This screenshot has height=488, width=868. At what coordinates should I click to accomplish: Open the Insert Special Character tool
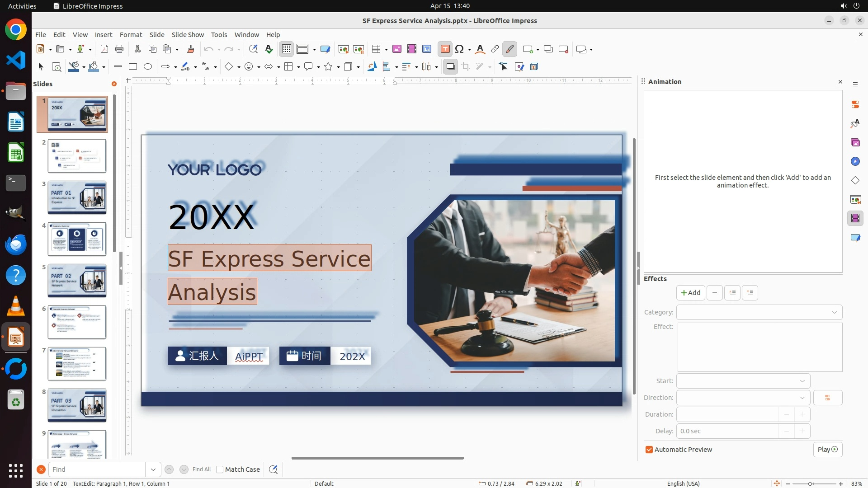(x=460, y=49)
